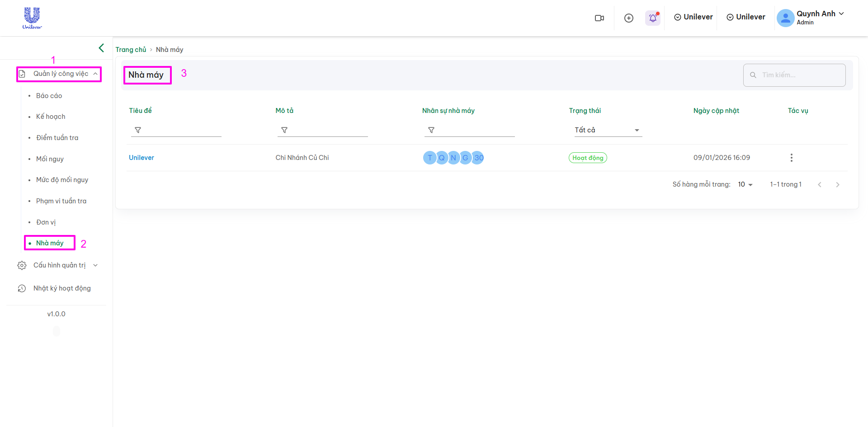
Task: Go to Trang chủ breadcrumb link
Action: click(x=131, y=50)
